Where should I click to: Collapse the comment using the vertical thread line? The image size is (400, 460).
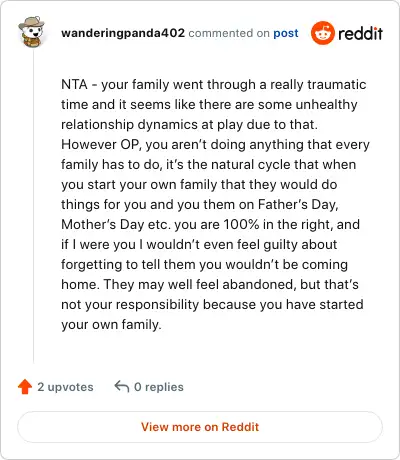(33, 206)
